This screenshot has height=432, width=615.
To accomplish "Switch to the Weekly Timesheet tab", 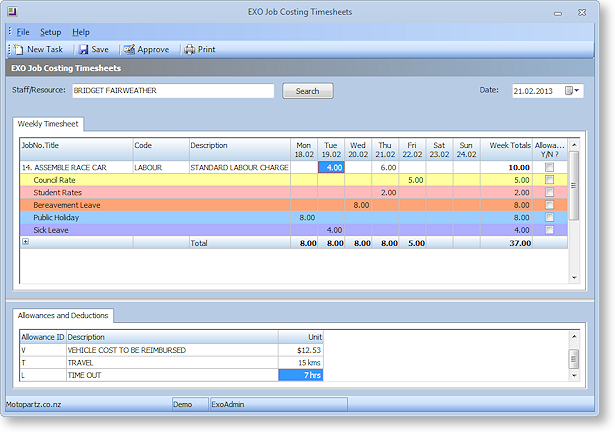I will coord(49,124).
